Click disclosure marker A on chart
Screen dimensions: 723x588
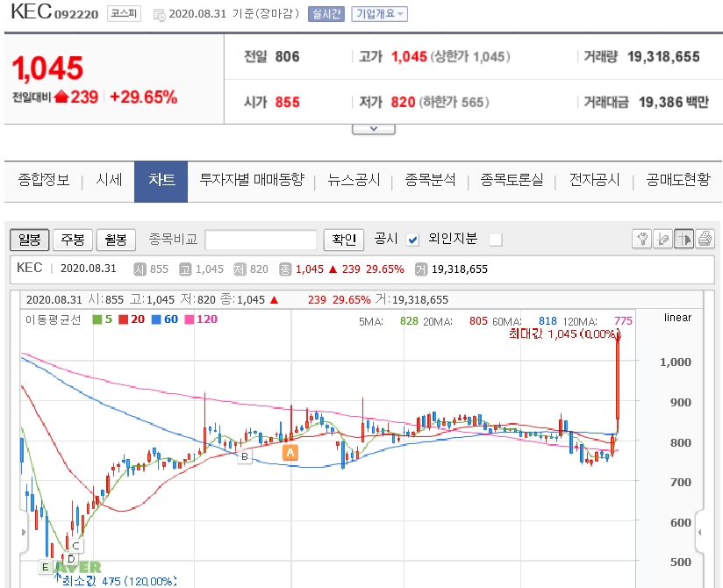(x=290, y=453)
